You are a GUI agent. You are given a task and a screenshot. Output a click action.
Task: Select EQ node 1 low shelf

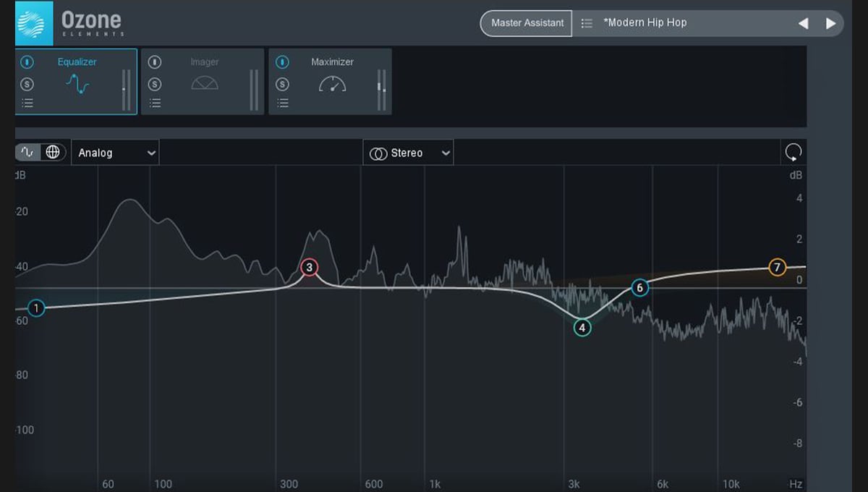[x=36, y=308]
